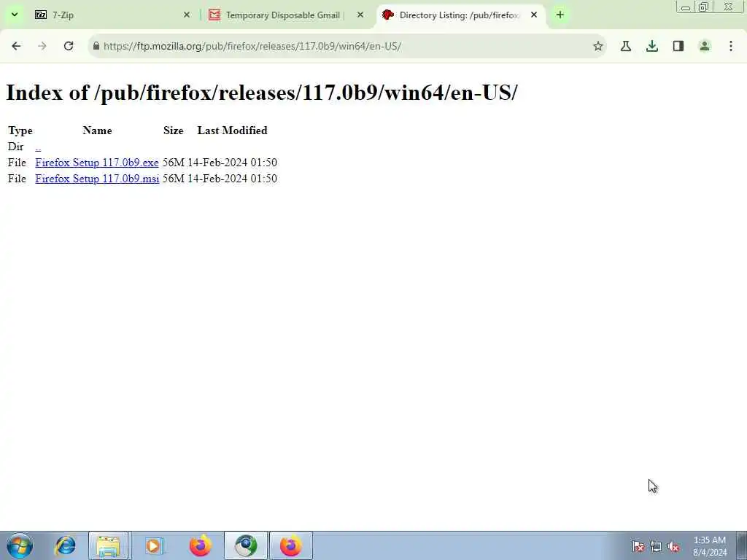Open Windows Media Player taskbar icon

click(154, 545)
